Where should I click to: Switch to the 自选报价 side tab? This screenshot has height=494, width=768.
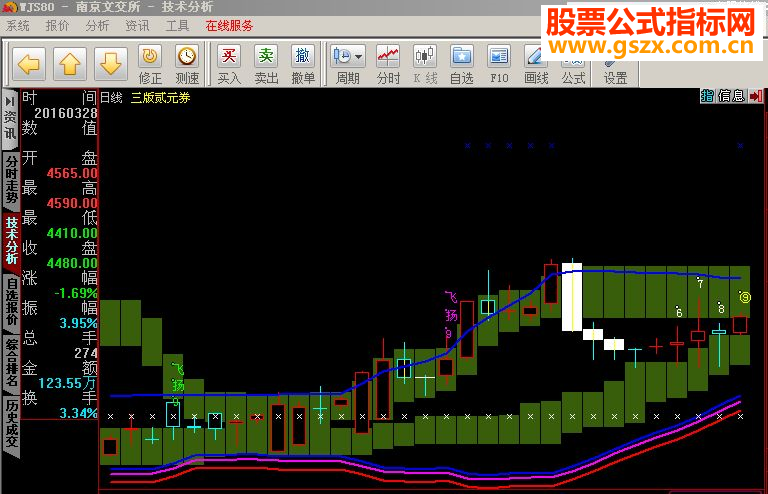coord(11,302)
